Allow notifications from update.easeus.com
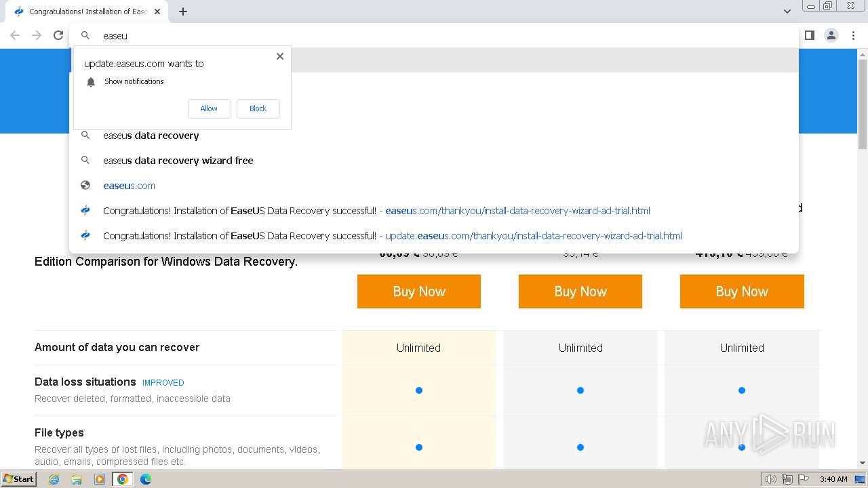The width and height of the screenshot is (868, 488). (x=209, y=108)
